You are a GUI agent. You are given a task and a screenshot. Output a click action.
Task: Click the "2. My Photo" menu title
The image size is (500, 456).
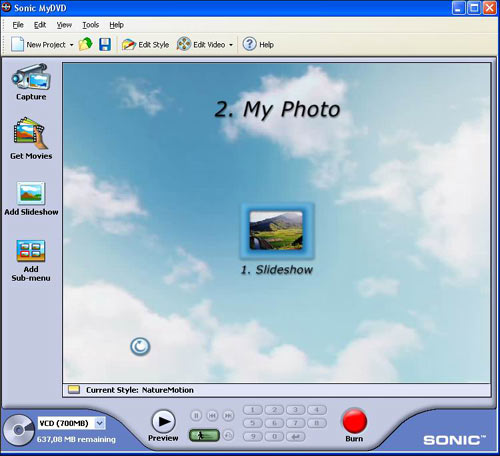pos(277,109)
